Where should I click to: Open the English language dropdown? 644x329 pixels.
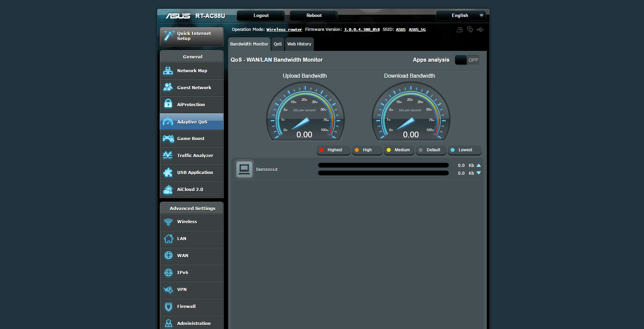click(461, 16)
